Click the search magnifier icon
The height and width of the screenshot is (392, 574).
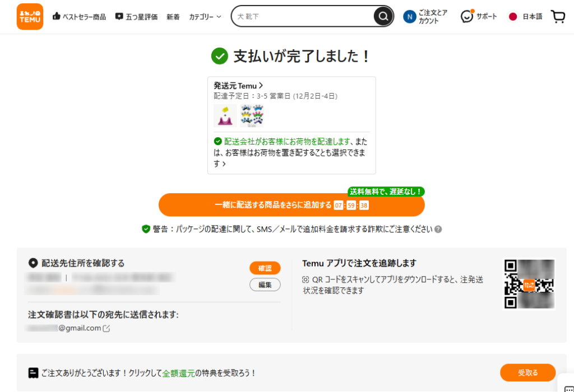click(x=383, y=17)
